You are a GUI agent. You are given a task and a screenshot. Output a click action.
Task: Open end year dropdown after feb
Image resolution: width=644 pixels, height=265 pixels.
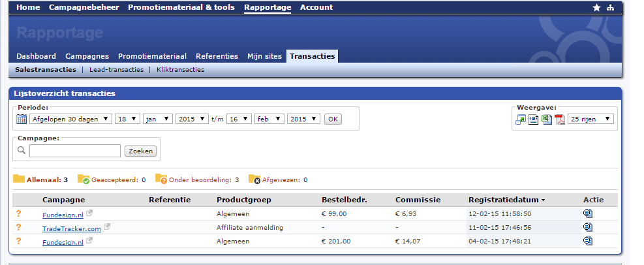click(303, 119)
